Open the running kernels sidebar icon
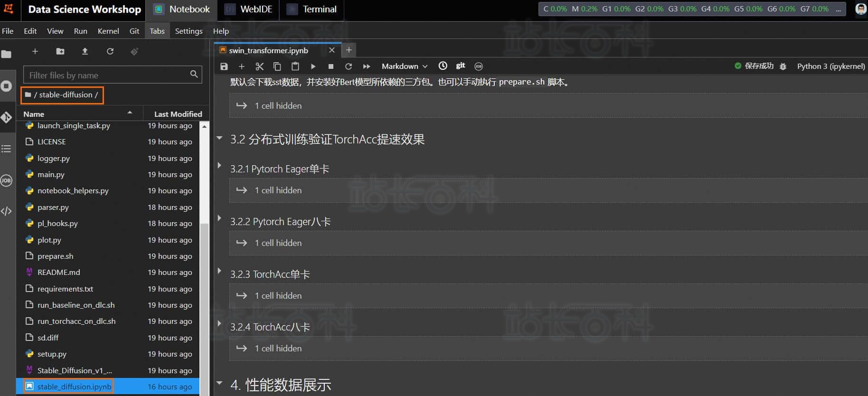This screenshot has width=868, height=396. coord(6,86)
